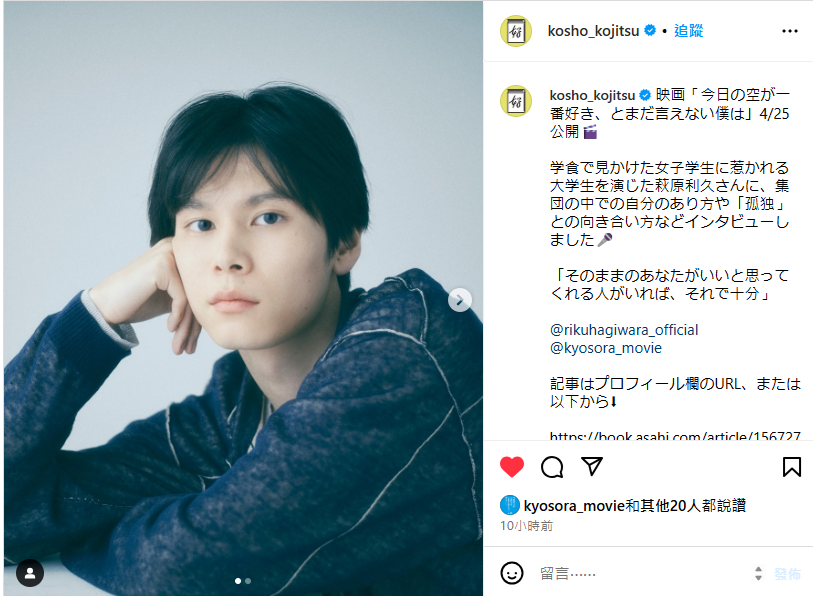
Task: Open comments with speech bubble icon
Action: click(x=552, y=467)
